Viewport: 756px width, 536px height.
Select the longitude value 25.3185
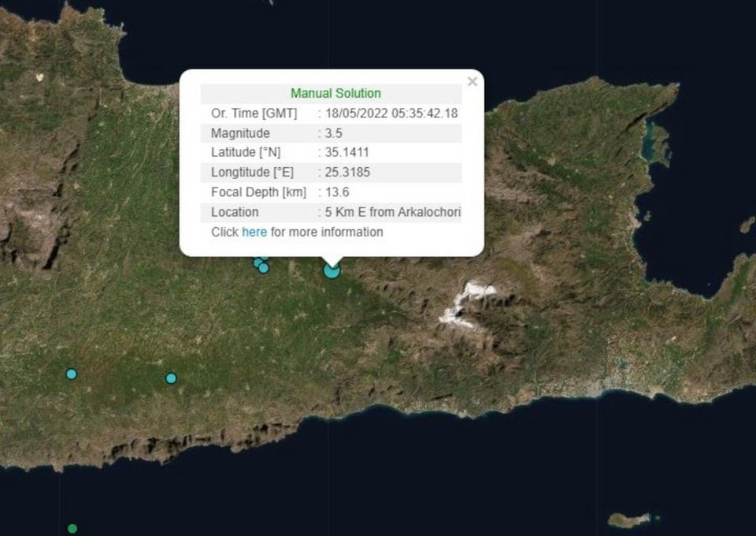(x=347, y=173)
